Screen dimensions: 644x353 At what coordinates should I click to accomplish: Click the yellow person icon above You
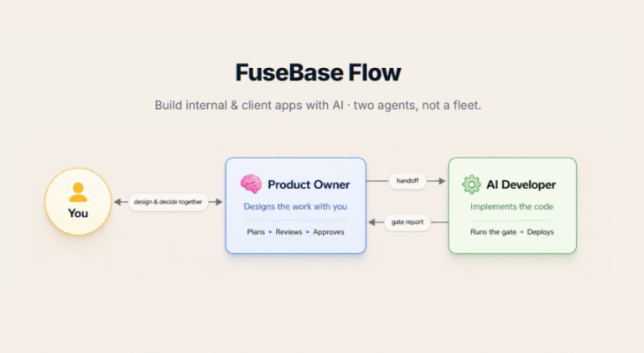[78, 192]
